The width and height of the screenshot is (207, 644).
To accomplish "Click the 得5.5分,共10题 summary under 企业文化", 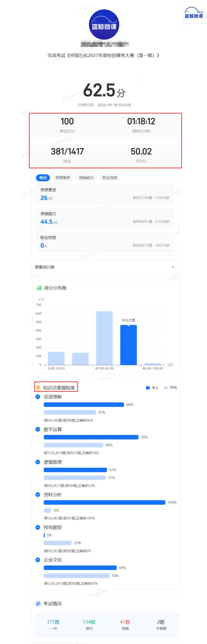I will (71, 583).
